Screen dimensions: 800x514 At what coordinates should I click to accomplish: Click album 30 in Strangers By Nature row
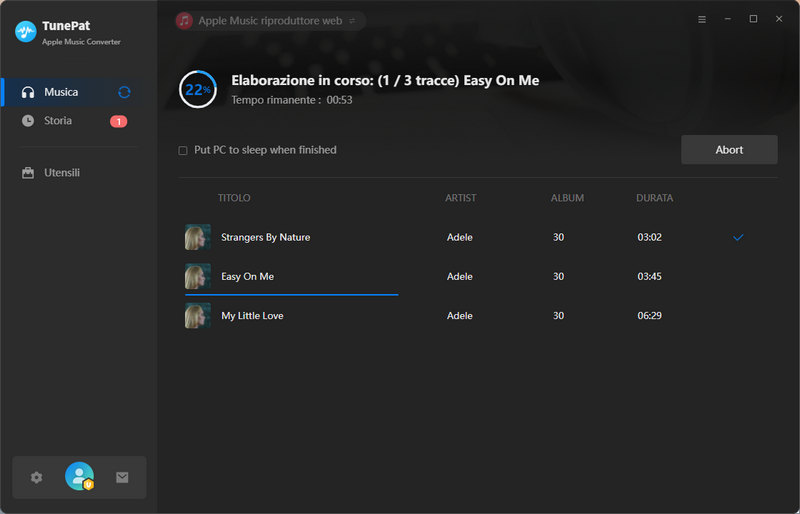pos(559,237)
